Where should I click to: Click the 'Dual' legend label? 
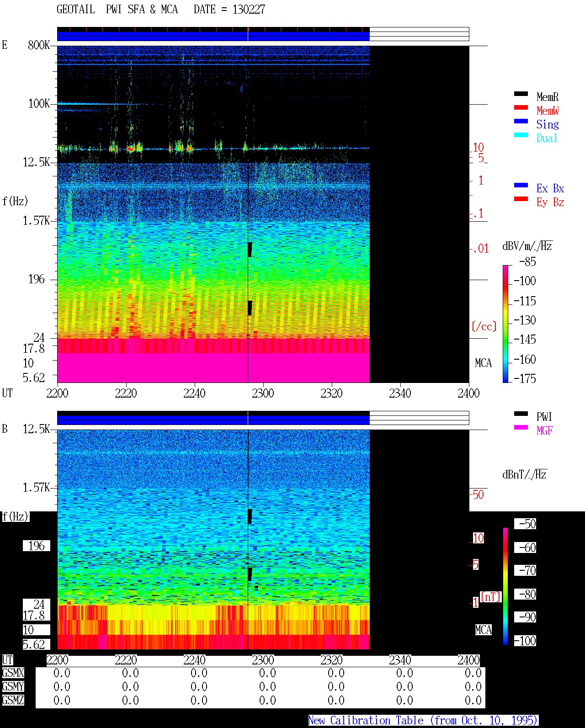pos(547,138)
